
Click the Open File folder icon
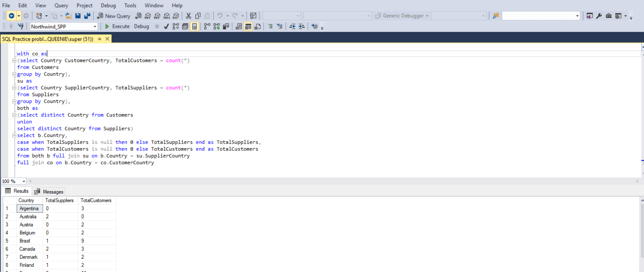(x=68, y=16)
